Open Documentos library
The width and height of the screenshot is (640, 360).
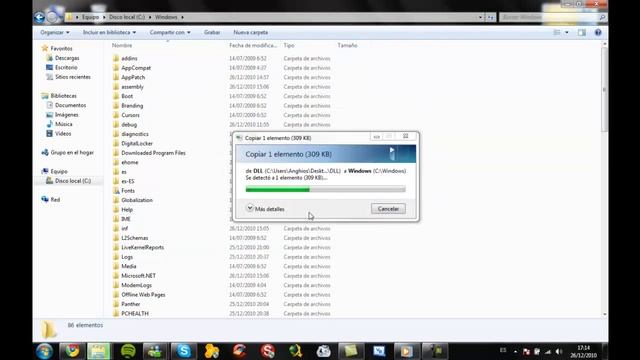(70, 105)
